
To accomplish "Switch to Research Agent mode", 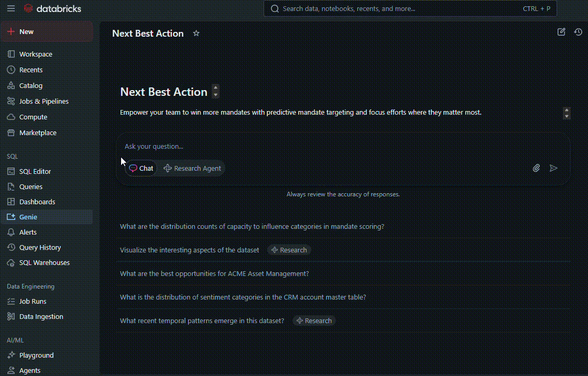I will tap(192, 168).
